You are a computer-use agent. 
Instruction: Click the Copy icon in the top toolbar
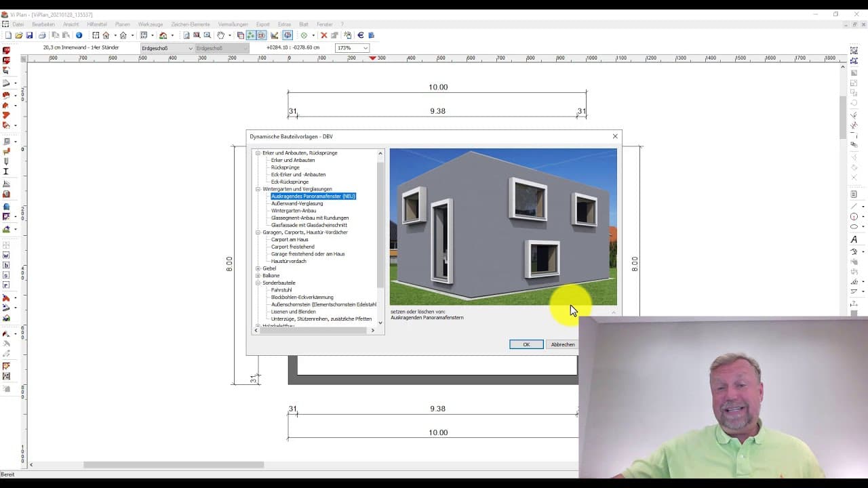[55, 35]
